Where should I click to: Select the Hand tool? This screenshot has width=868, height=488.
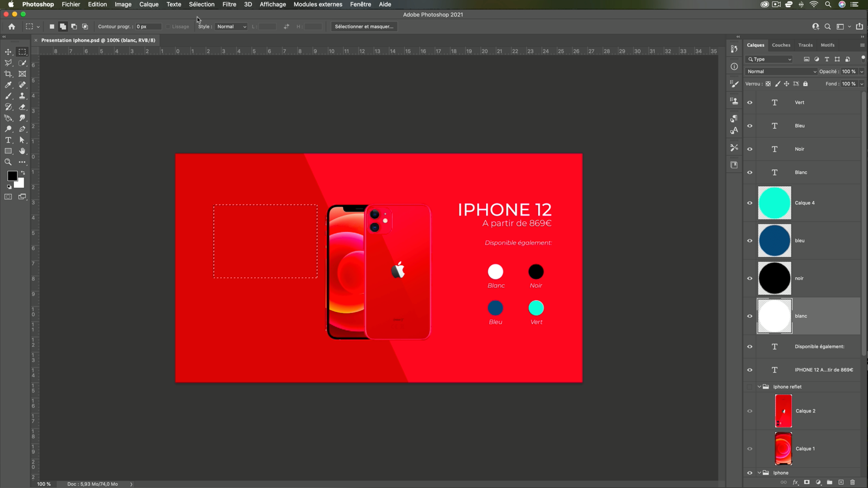coord(22,151)
